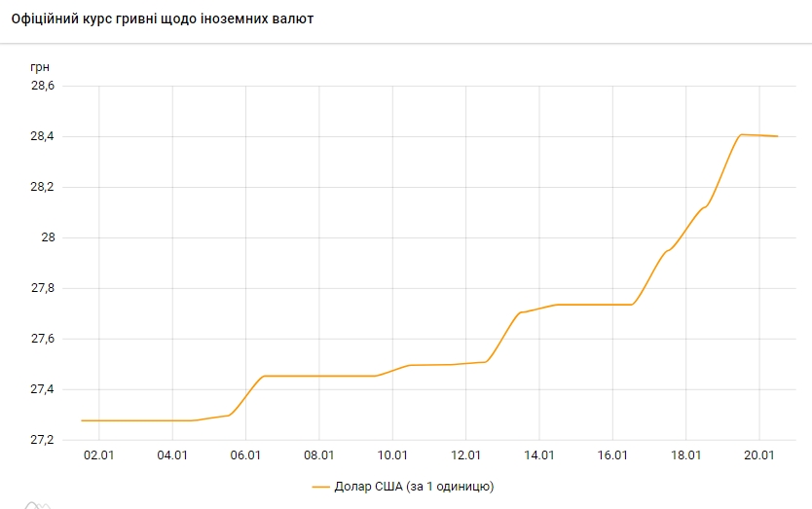Click the 20.01 x-axis label
The image size is (812, 509).
click(x=759, y=454)
